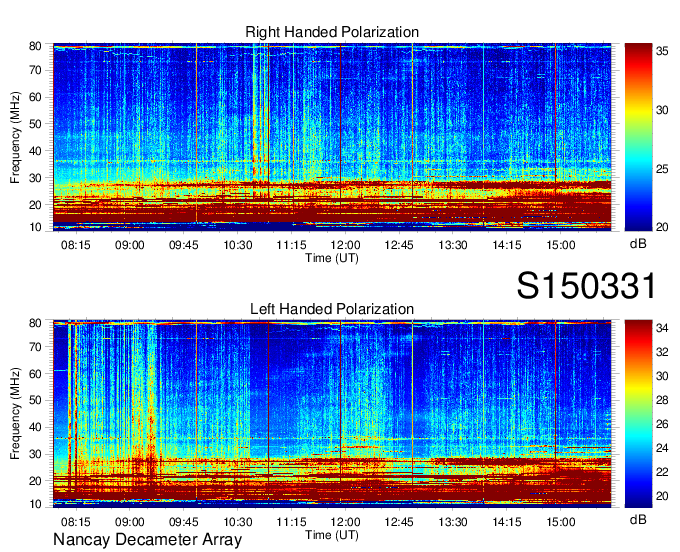This screenshot has height=552, width=680.
Task: Click 13:30 time tick of Left Handed plot
Action: click(x=453, y=522)
